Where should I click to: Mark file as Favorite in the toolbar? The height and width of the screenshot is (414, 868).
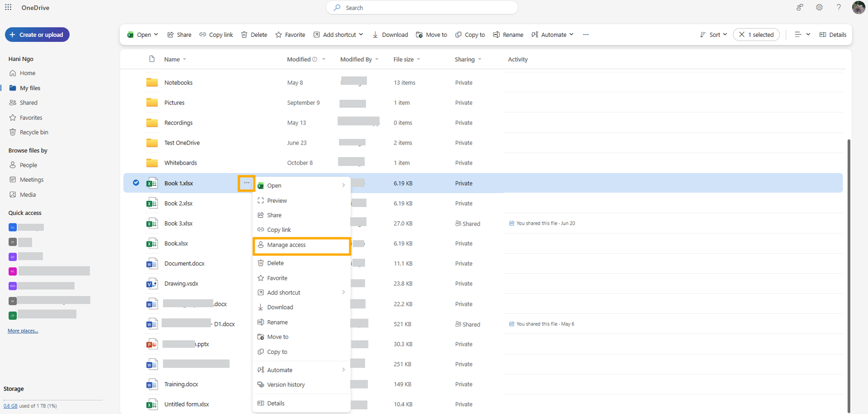click(x=290, y=34)
